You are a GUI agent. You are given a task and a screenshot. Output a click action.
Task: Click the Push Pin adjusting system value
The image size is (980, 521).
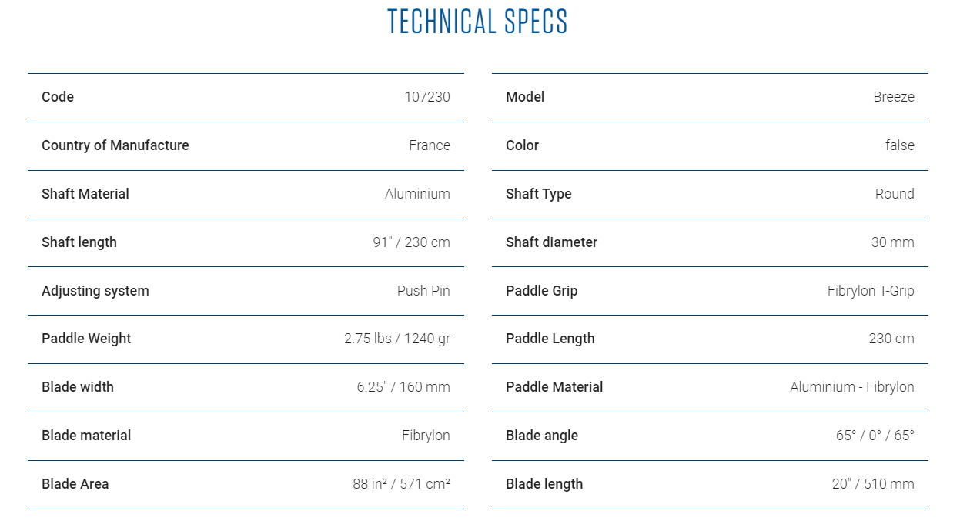423,291
